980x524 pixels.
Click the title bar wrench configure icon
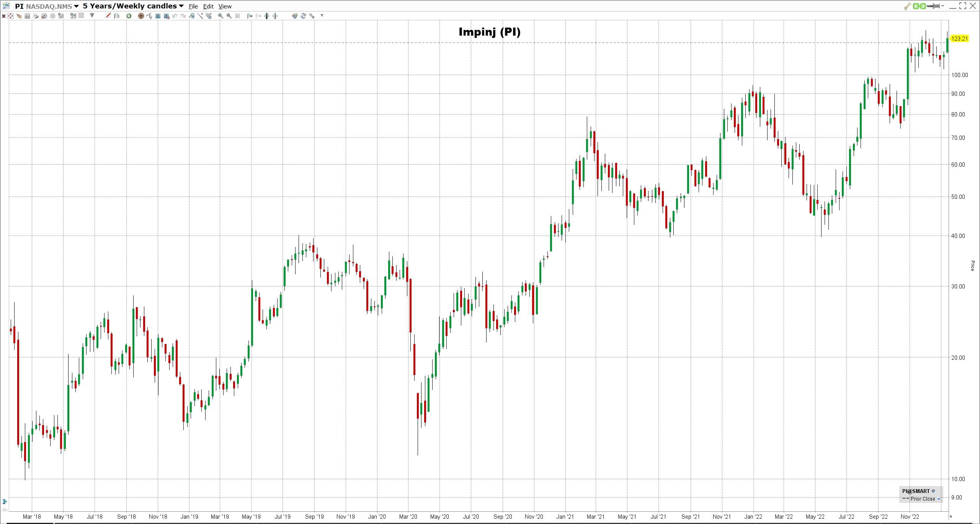(x=907, y=6)
